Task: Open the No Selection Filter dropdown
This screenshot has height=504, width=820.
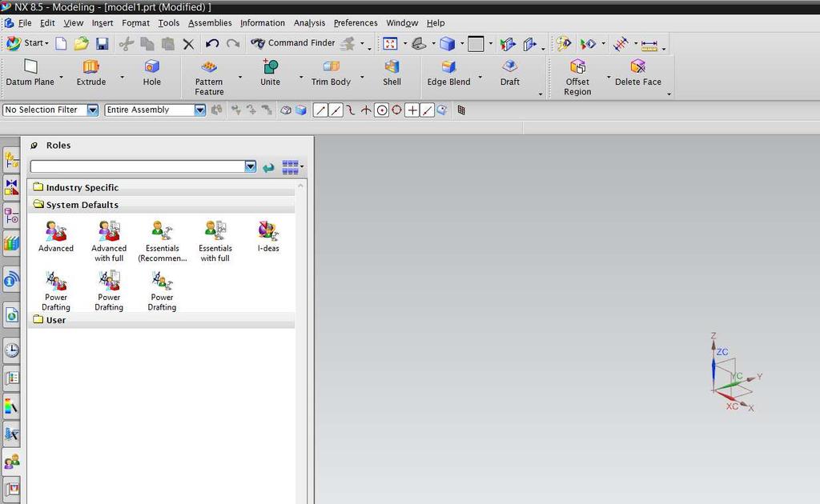Action: [93, 110]
